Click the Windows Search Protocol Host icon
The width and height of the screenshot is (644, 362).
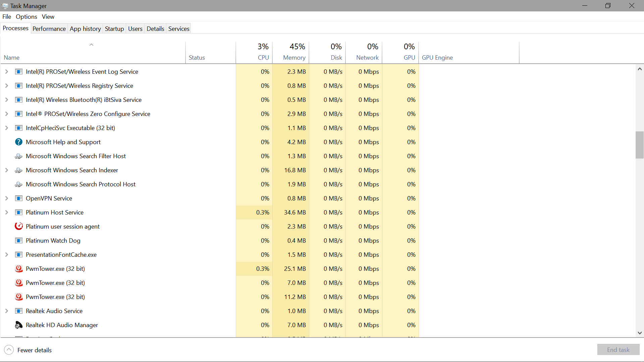pos(19,184)
